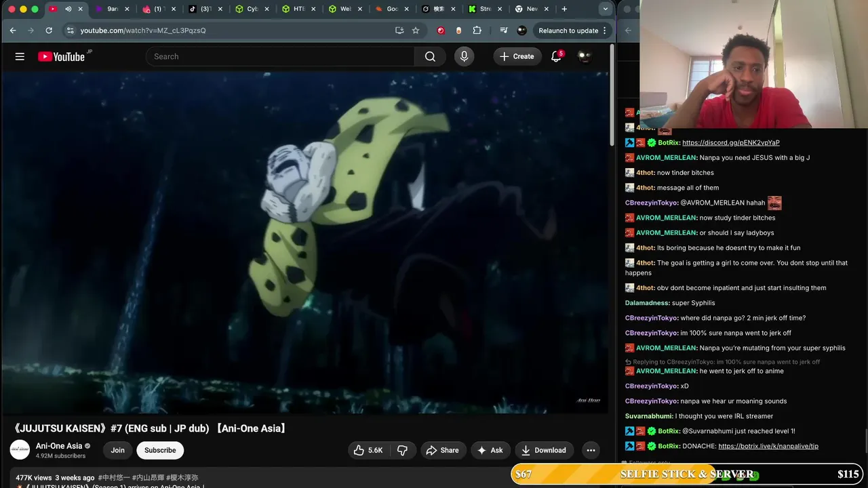Click the Create button
Screen dimensions: 868x488
[x=517, y=57]
